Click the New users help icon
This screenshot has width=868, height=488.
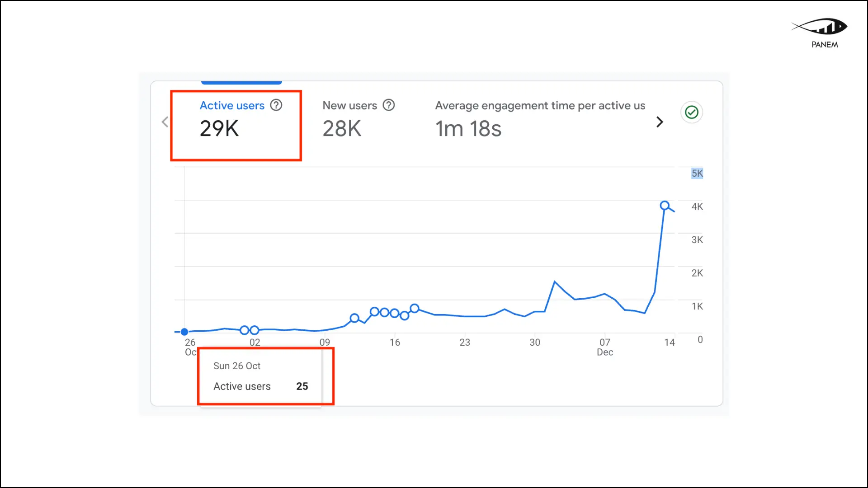pos(389,105)
